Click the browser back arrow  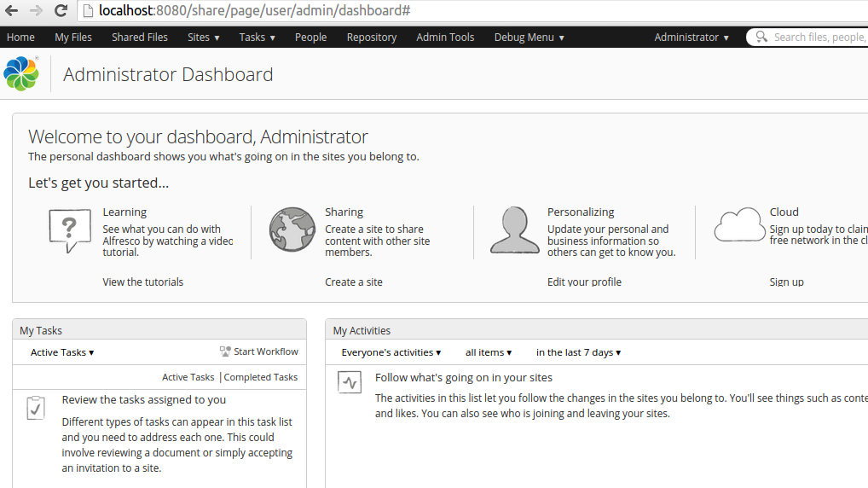pos(11,10)
